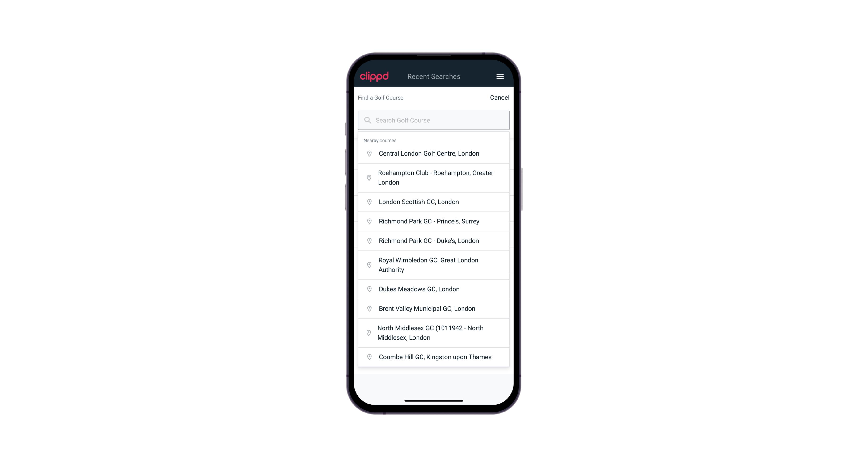The width and height of the screenshot is (868, 467).
Task: Select North Middlesex GC from the list
Action: click(434, 332)
